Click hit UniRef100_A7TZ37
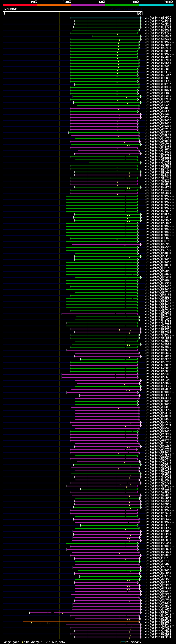Screen dimensions: 176x644 coord(158,576)
